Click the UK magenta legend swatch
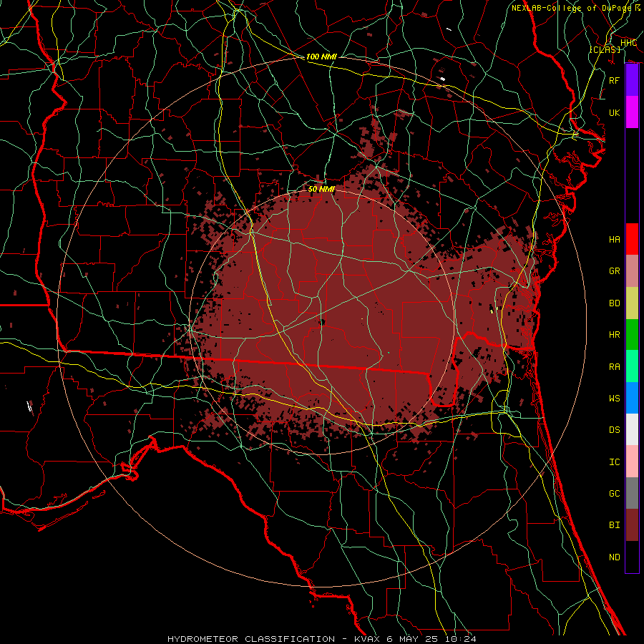644x644 pixels. [x=632, y=112]
